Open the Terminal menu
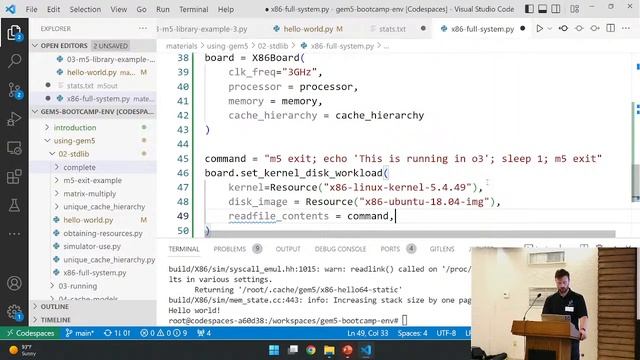The image size is (640, 360). click(x=193, y=9)
